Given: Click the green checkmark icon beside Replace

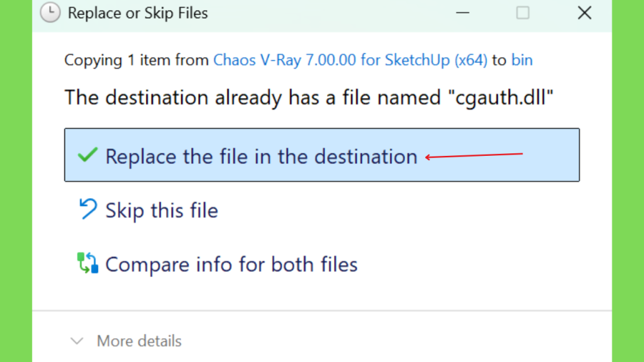Looking at the screenshot, I should tap(87, 155).
